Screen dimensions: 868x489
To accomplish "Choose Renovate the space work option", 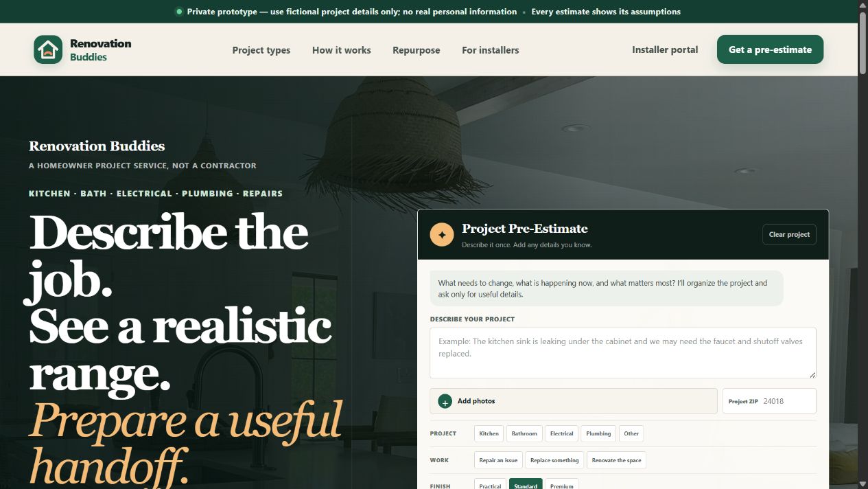I will [x=616, y=460].
